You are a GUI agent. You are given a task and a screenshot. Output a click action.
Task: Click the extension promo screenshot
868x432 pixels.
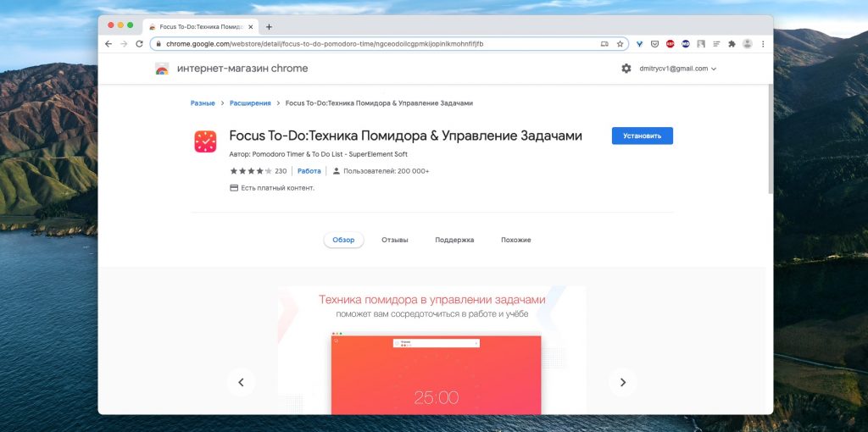pos(431,350)
